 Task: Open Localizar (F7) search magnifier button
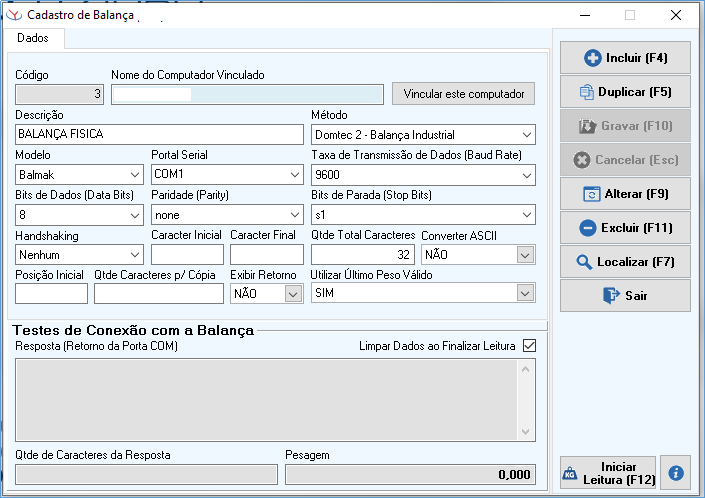pos(624,262)
